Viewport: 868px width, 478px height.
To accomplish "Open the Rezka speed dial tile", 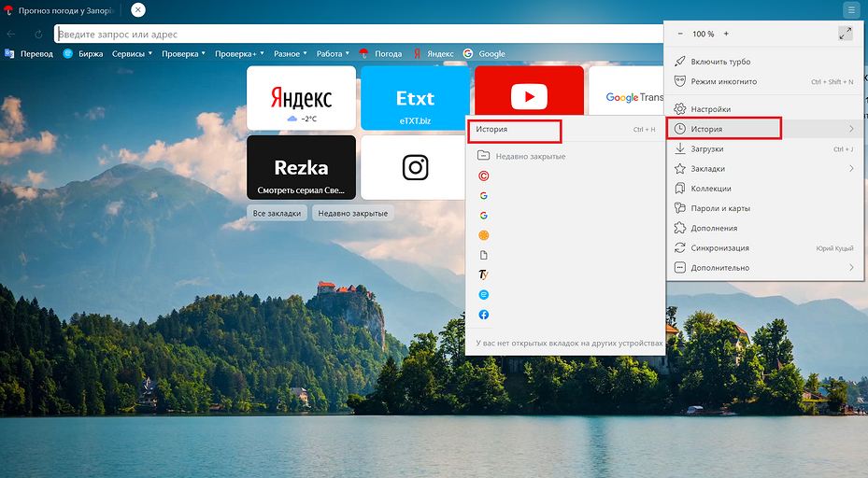I will pyautogui.click(x=301, y=167).
